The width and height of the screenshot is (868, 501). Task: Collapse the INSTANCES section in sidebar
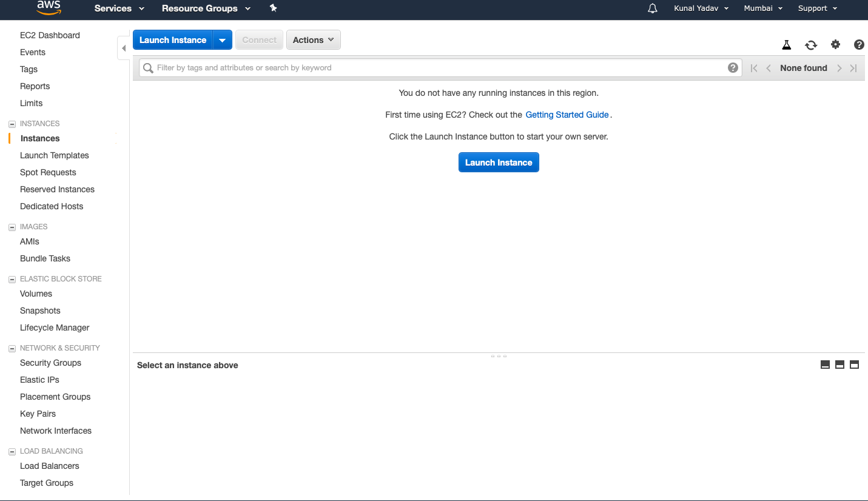point(12,124)
